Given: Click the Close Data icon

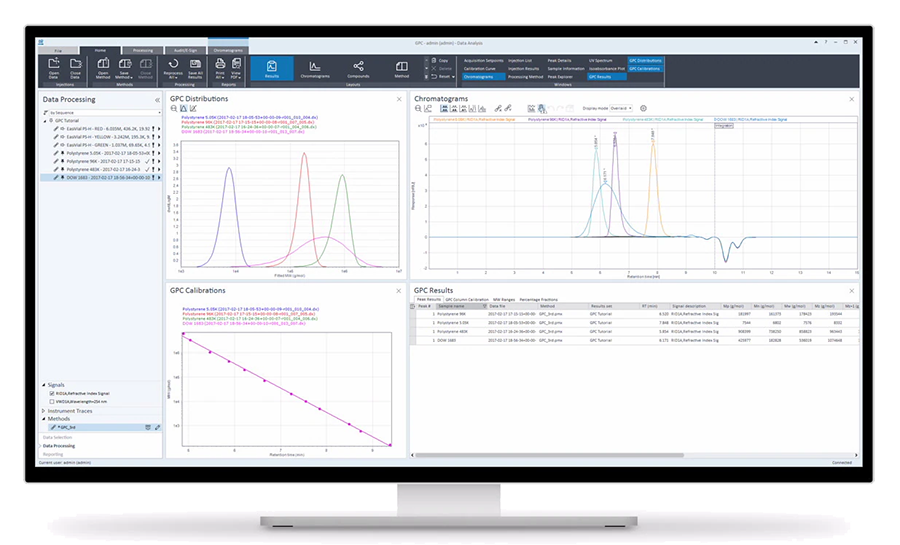Looking at the screenshot, I should 75,65.
